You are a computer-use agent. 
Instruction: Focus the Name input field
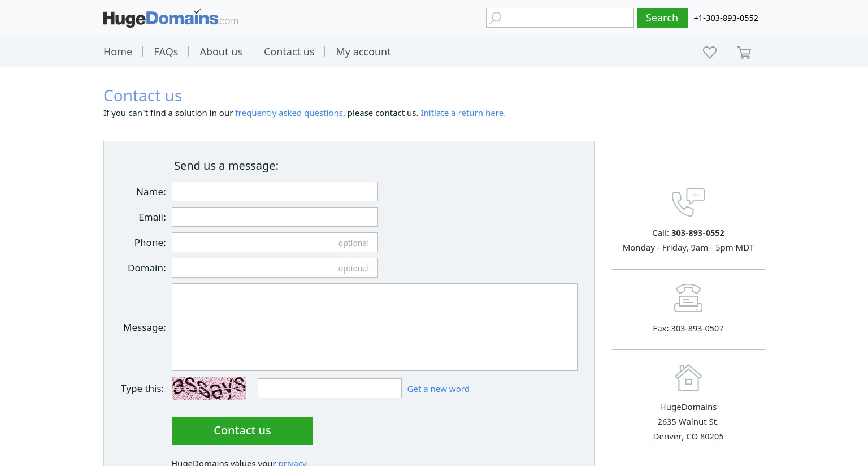(275, 191)
